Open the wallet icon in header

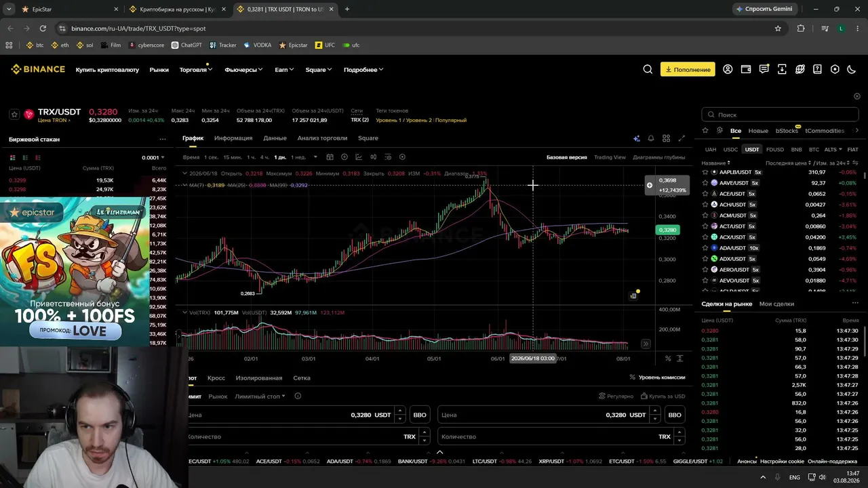[x=746, y=69]
